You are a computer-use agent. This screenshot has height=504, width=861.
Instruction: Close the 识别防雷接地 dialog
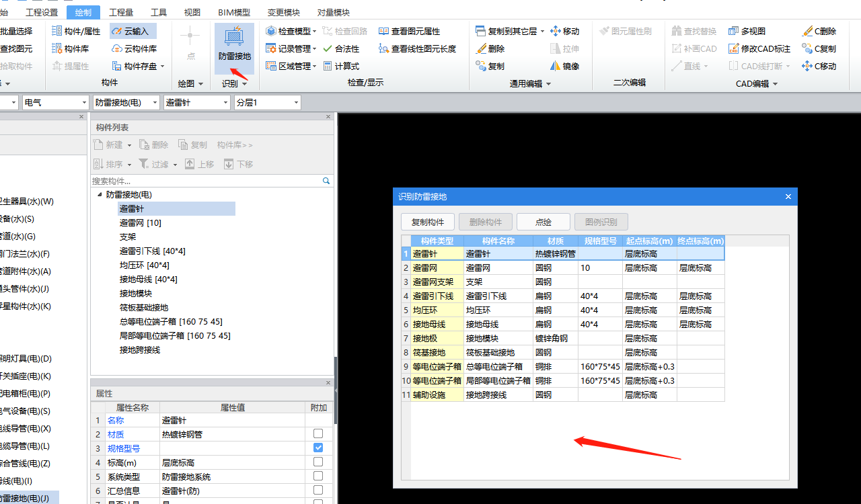(x=788, y=196)
